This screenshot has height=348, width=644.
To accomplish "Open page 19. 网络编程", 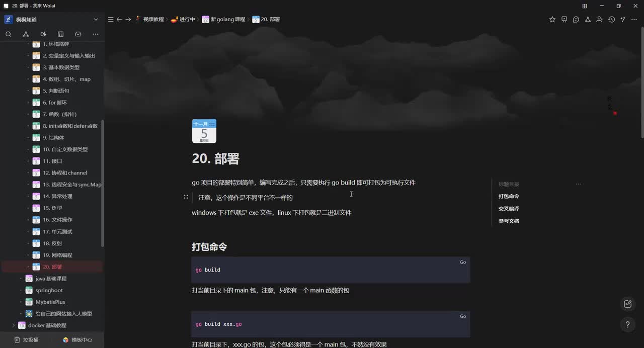I will (58, 255).
